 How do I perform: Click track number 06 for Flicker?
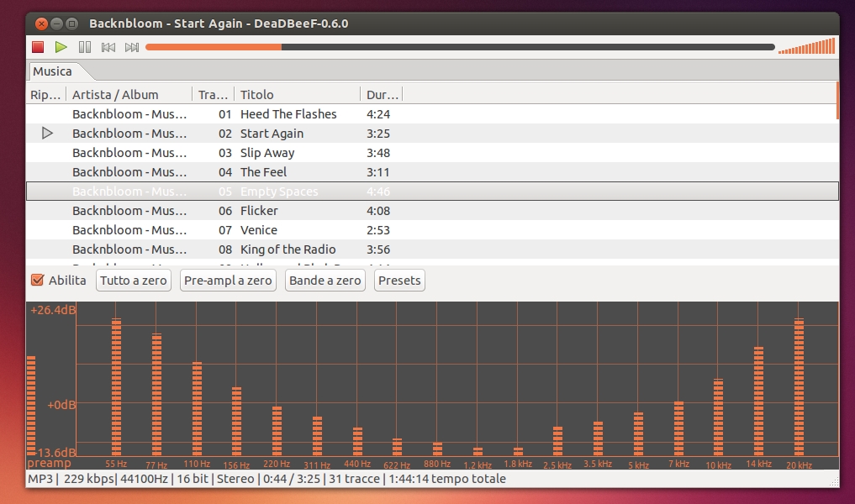click(225, 211)
